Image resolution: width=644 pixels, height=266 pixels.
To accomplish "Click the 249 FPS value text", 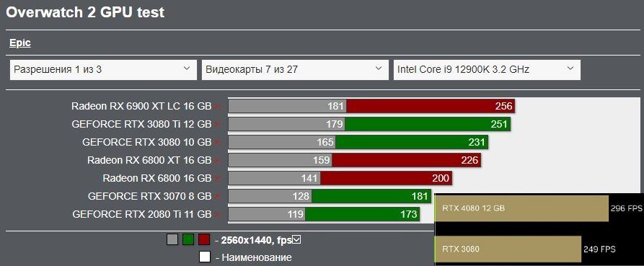I will (599, 249).
